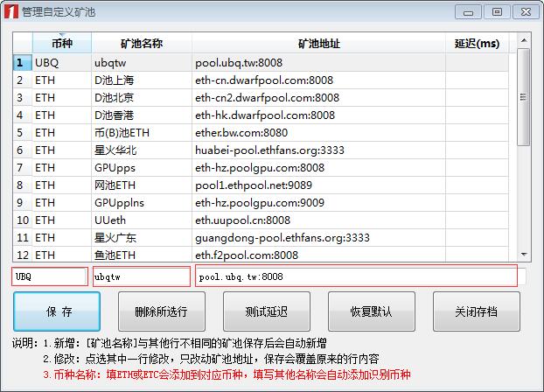Click the table scrollbar up arrow
Viewport: 544px width, 392px height.
(x=524, y=40)
